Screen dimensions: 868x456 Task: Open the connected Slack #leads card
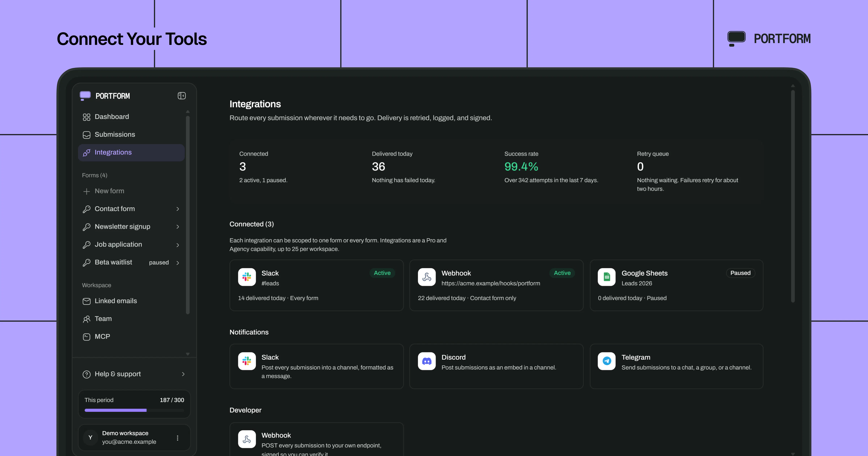tap(316, 285)
